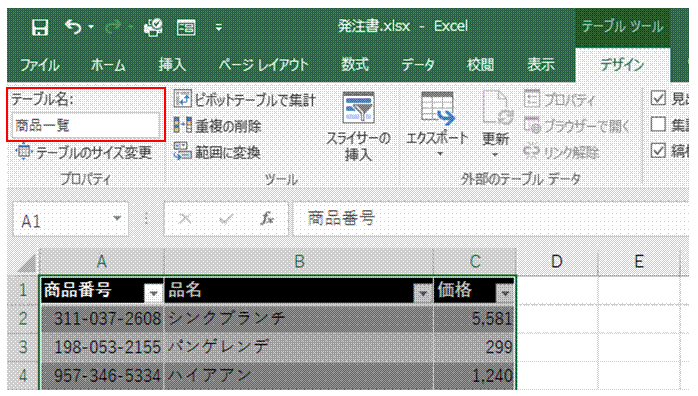Click the スライサーの挿入 icon
This screenshot has width=698, height=396.
click(358, 108)
